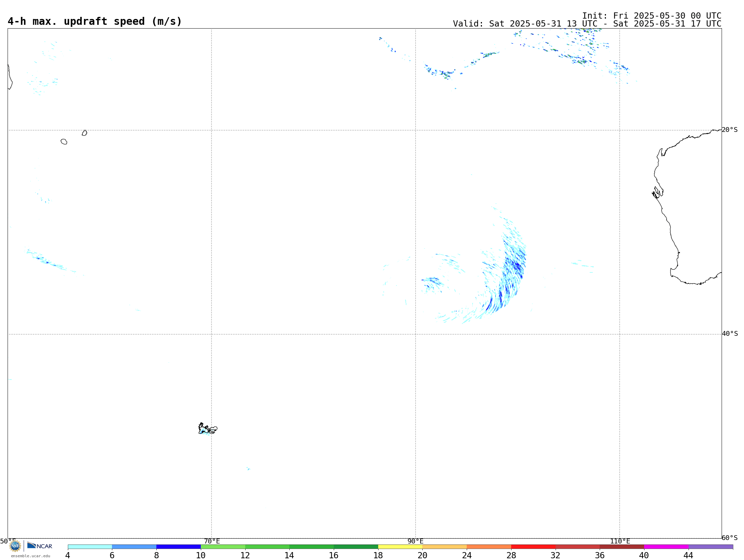Click the colorbar tick label '10'
Screen dimensions: 744x560
(201, 555)
